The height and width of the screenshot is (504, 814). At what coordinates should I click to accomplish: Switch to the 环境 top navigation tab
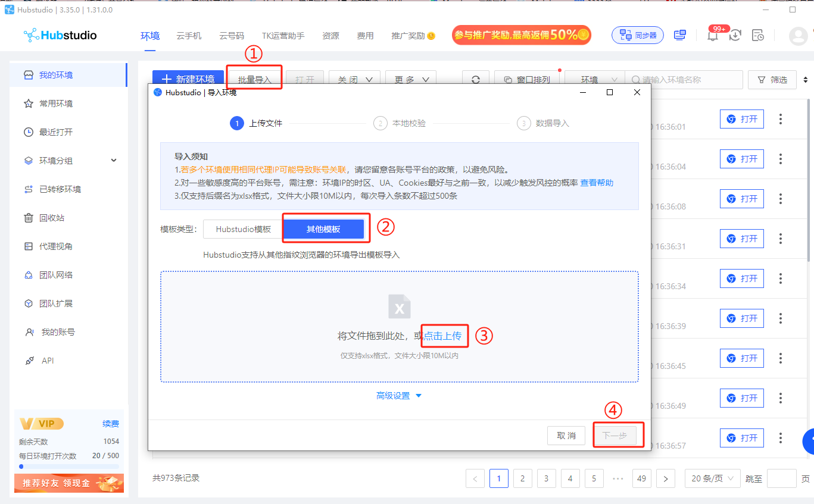[x=150, y=36]
